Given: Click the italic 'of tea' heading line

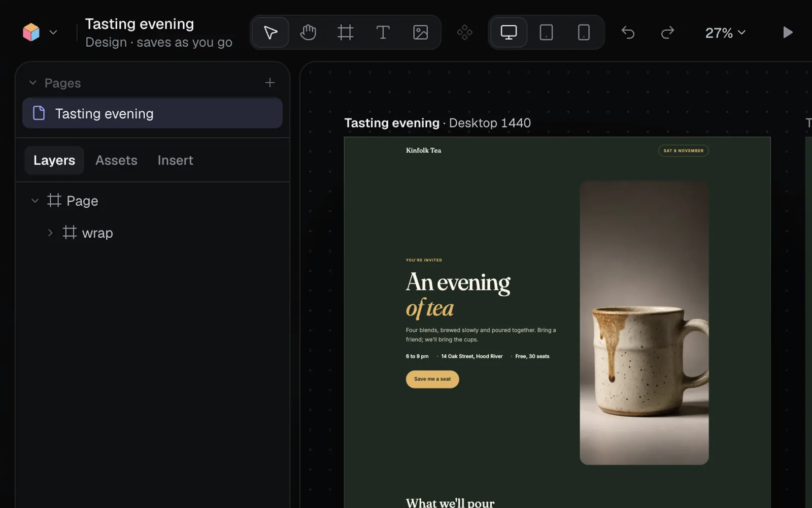Looking at the screenshot, I should (430, 308).
